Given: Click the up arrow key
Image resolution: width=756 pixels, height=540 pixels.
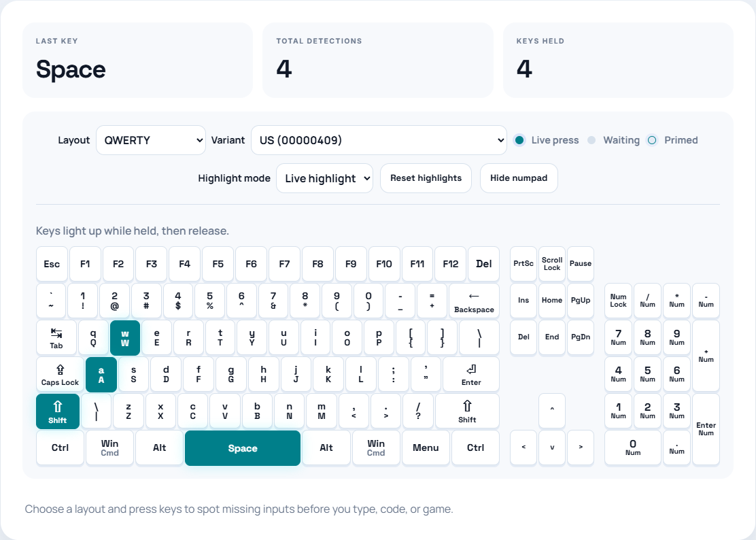Looking at the screenshot, I should [x=552, y=411].
